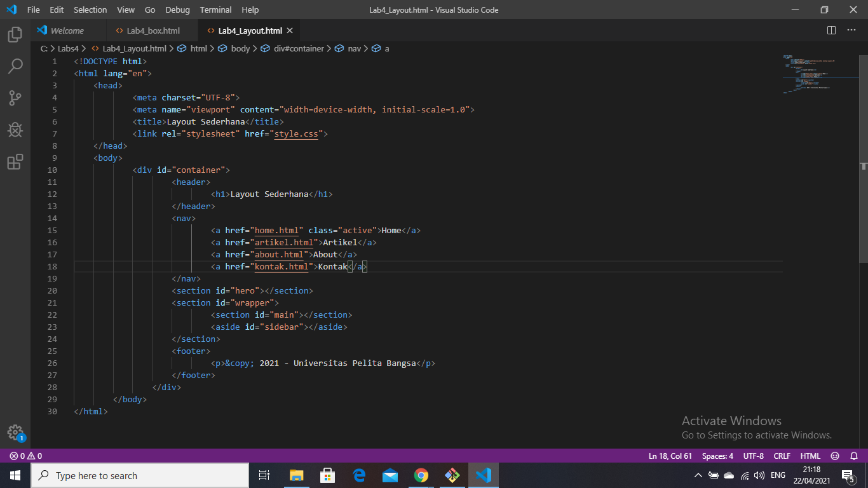Click the UTF-8 encoding indicator
The height and width of the screenshot is (488, 868).
tap(753, 456)
